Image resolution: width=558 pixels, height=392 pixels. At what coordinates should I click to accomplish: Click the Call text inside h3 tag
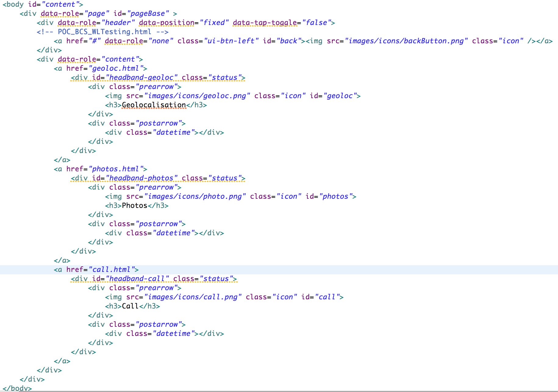point(130,306)
